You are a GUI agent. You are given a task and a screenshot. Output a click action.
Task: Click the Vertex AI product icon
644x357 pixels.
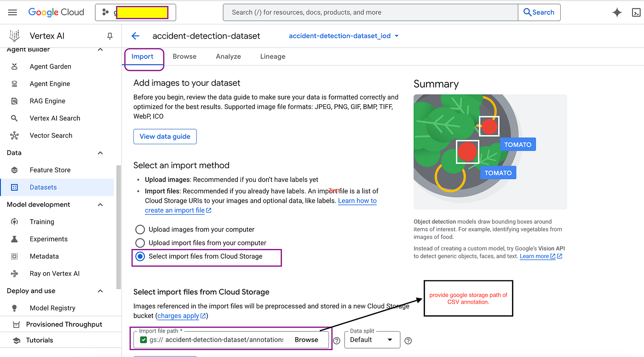point(15,36)
